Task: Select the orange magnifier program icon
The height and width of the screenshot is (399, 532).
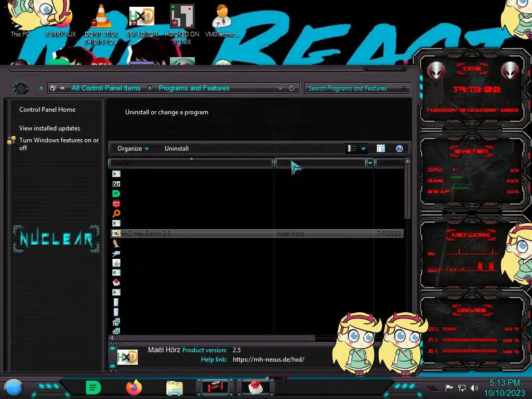Action: click(116, 214)
